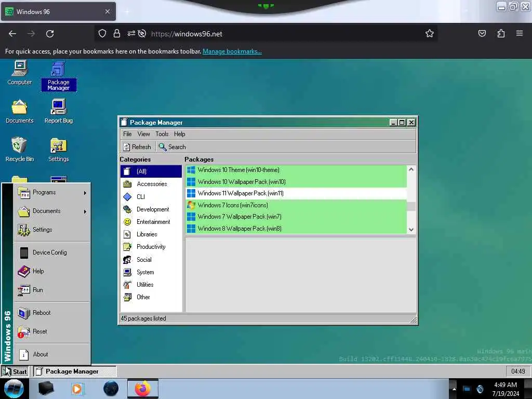Open the media player host taskbar icon
The height and width of the screenshot is (399, 532).
pos(77,389)
